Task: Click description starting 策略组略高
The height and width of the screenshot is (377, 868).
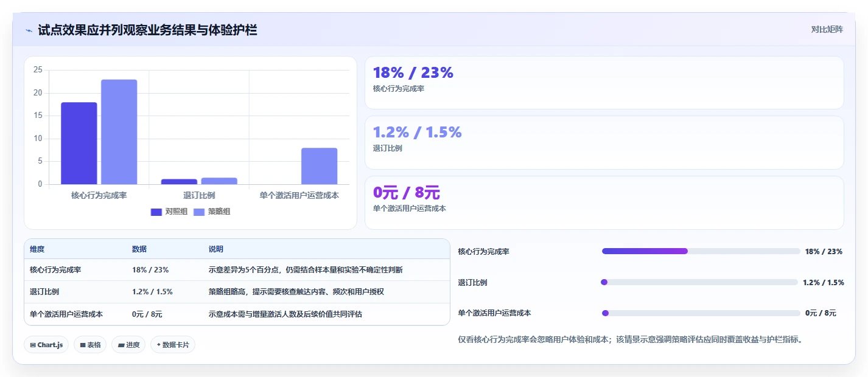Action: 296,292
